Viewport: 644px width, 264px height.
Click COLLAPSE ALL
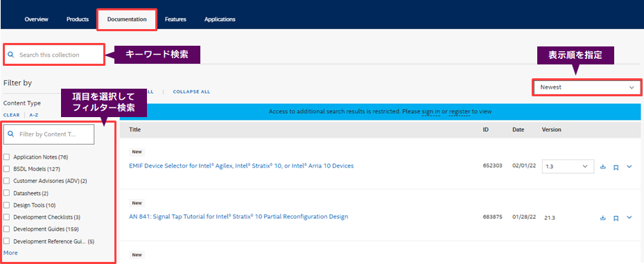[x=191, y=91]
